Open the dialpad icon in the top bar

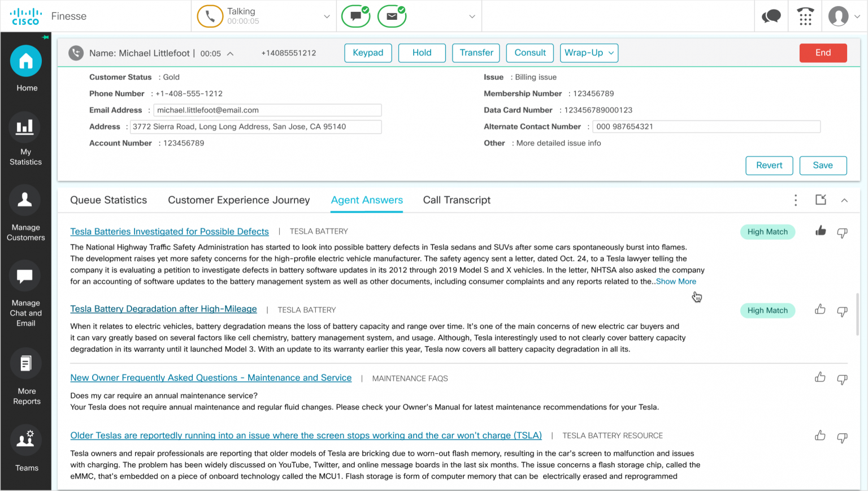coord(804,16)
